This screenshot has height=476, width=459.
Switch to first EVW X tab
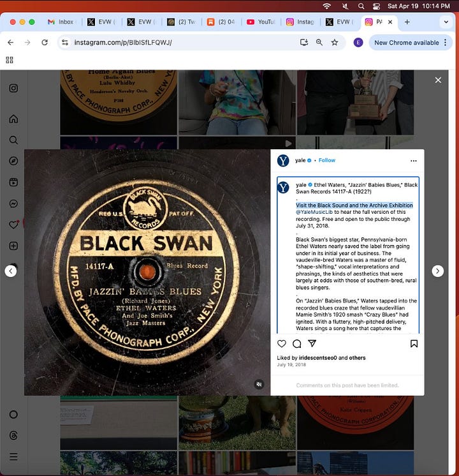101,22
